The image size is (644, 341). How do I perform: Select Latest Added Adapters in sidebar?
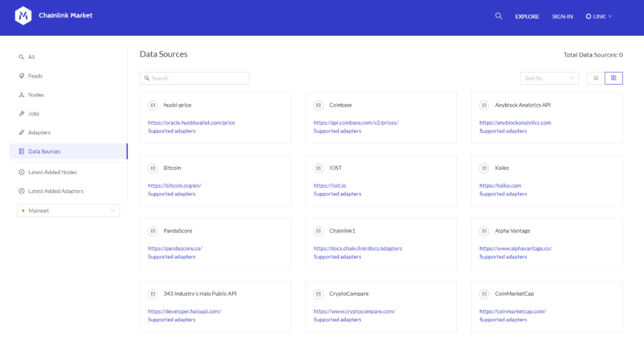point(55,191)
